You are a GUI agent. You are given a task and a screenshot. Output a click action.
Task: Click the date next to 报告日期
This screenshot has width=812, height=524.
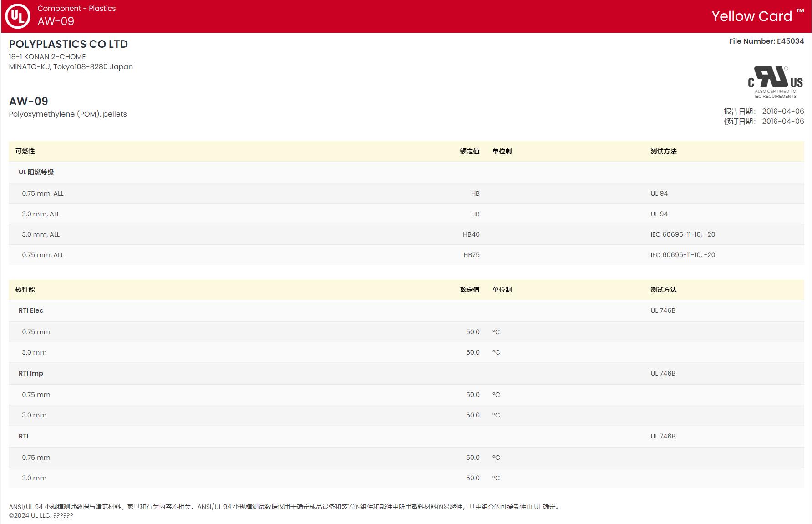coord(783,111)
